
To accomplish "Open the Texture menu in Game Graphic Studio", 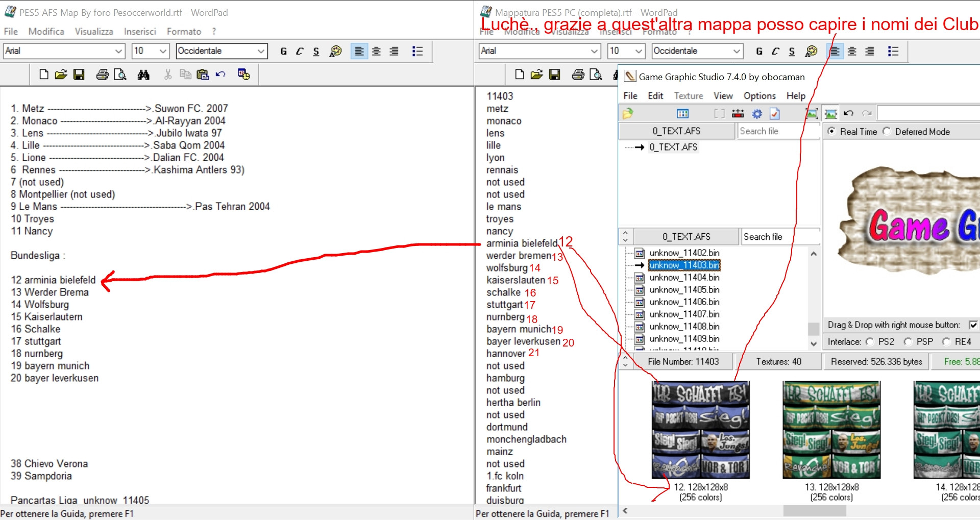I will [x=688, y=96].
